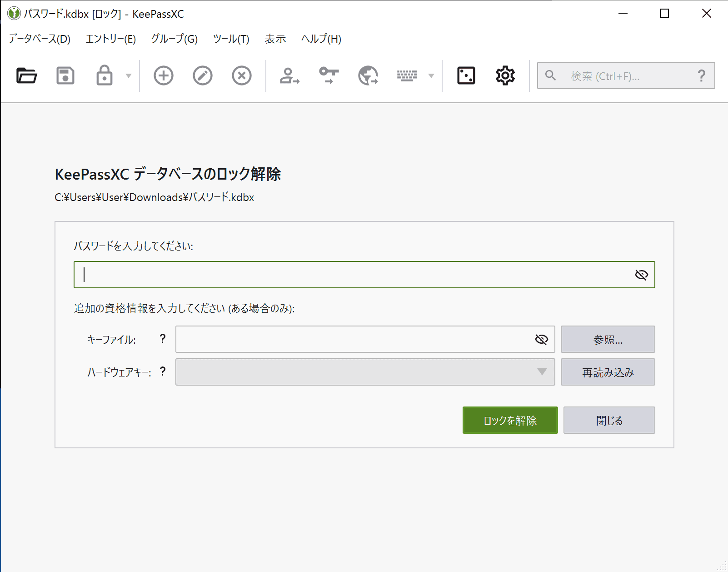
Task: Open password generator dice icon
Action: pos(466,75)
